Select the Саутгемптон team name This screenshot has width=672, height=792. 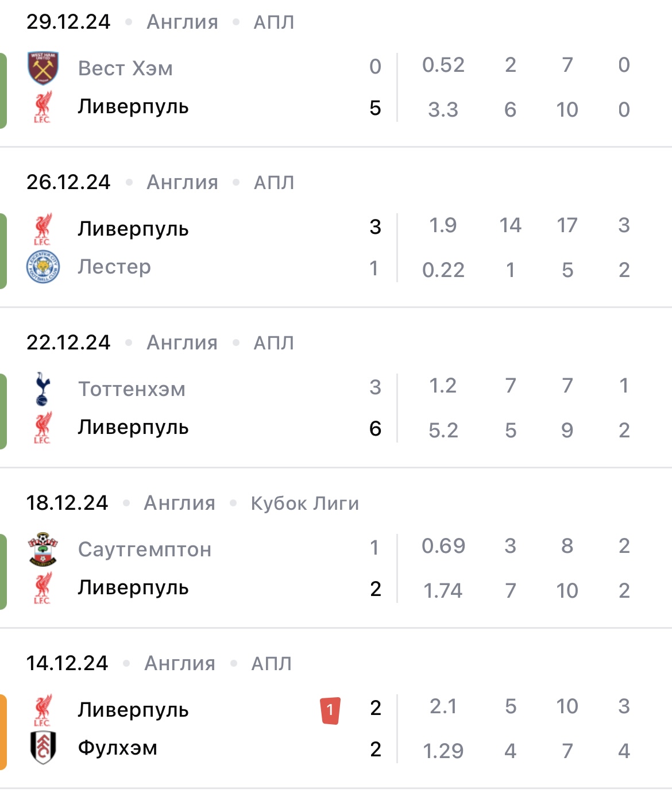click(x=145, y=549)
